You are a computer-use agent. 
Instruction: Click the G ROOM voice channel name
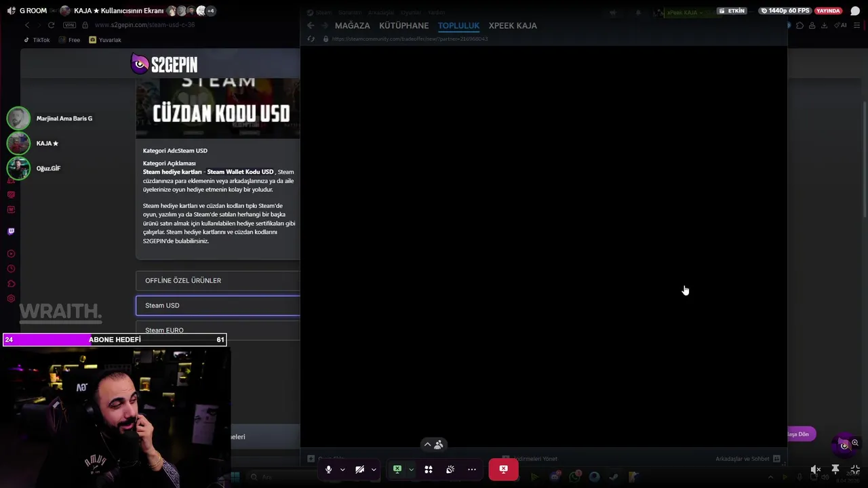coord(33,11)
